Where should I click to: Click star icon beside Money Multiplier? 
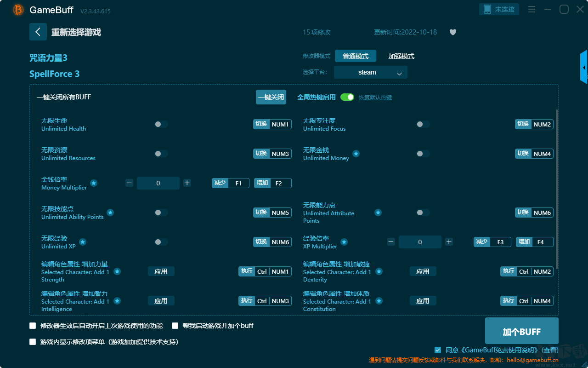pyautogui.click(x=94, y=183)
